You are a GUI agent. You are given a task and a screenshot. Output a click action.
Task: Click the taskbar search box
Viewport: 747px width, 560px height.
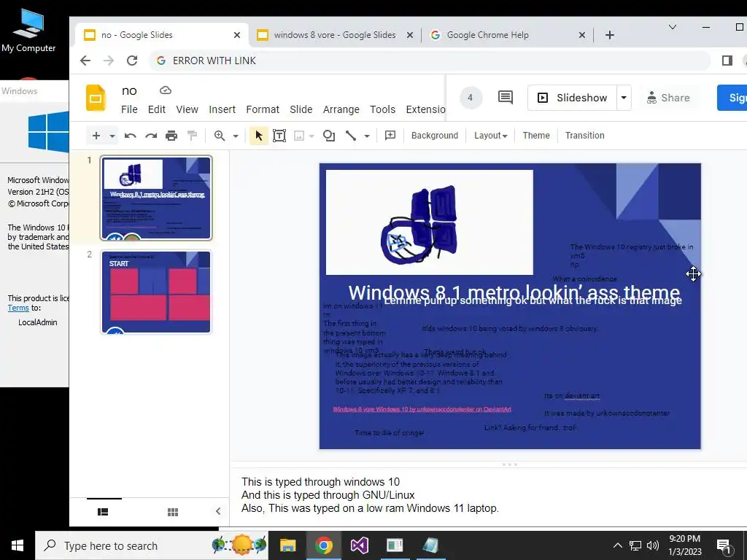tap(152, 545)
